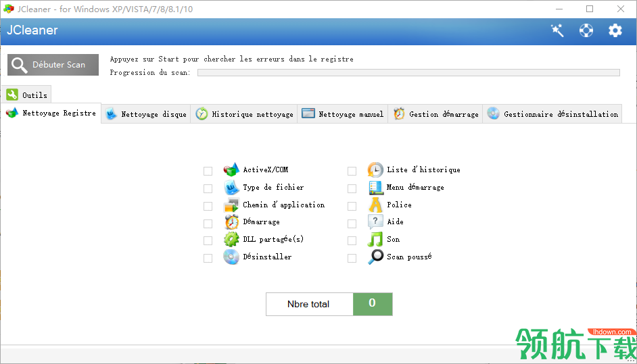Open Gestionnaire désinstallation tab
This screenshot has height=364, width=637.
(x=552, y=114)
